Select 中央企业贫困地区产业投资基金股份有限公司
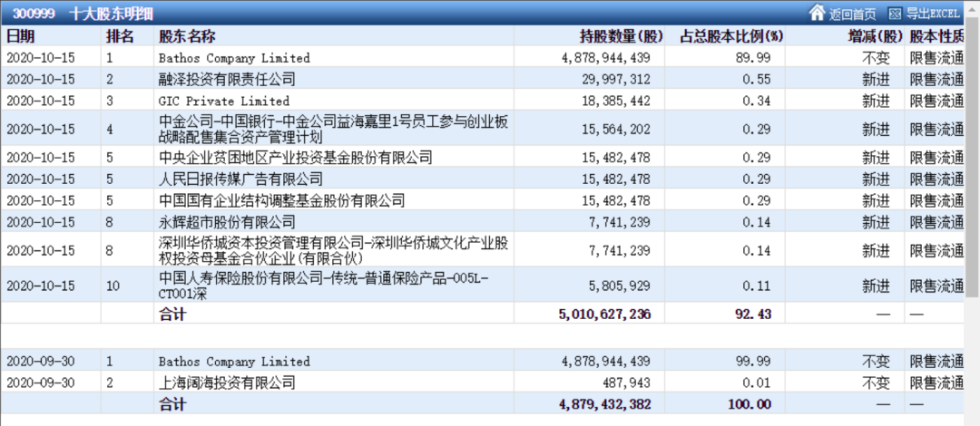The width and height of the screenshot is (980, 426). click(296, 158)
